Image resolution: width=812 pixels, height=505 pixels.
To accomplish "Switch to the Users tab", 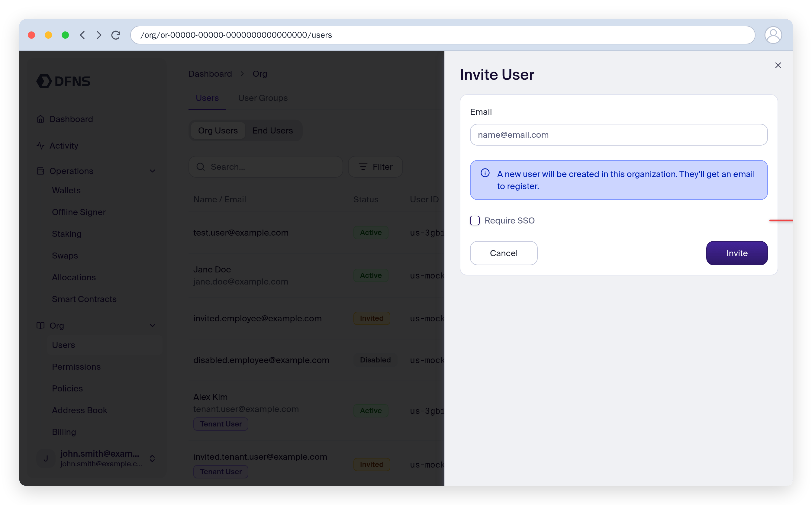I will (207, 98).
